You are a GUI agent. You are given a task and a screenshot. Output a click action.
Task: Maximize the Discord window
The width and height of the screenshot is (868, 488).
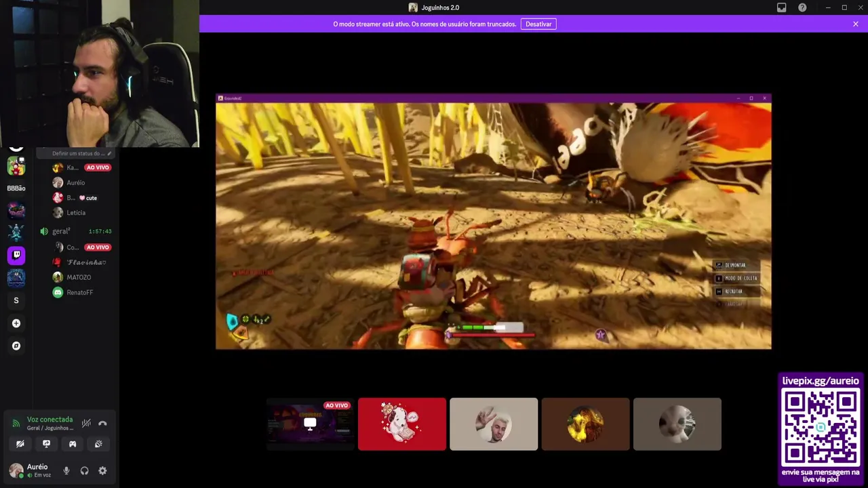pos(844,7)
